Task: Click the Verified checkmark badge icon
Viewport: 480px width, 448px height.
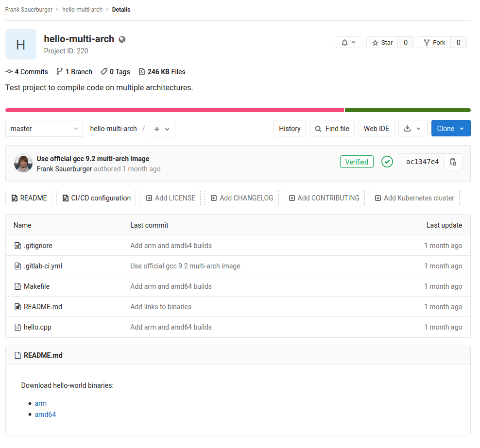Action: [x=387, y=162]
